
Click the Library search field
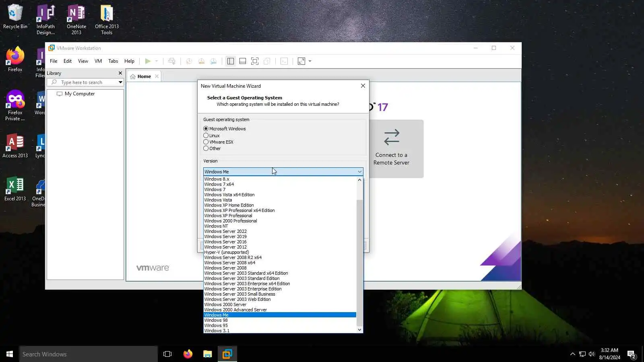85,82
